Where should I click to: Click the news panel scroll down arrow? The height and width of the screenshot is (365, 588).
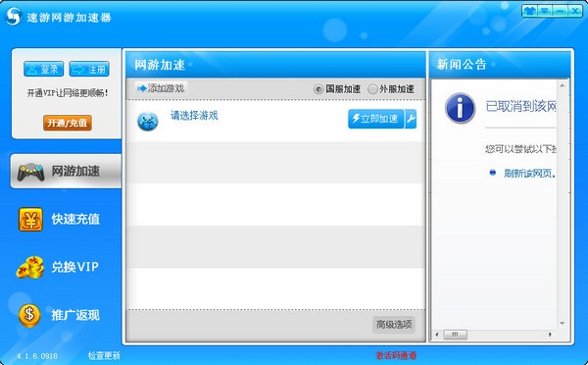tap(563, 324)
